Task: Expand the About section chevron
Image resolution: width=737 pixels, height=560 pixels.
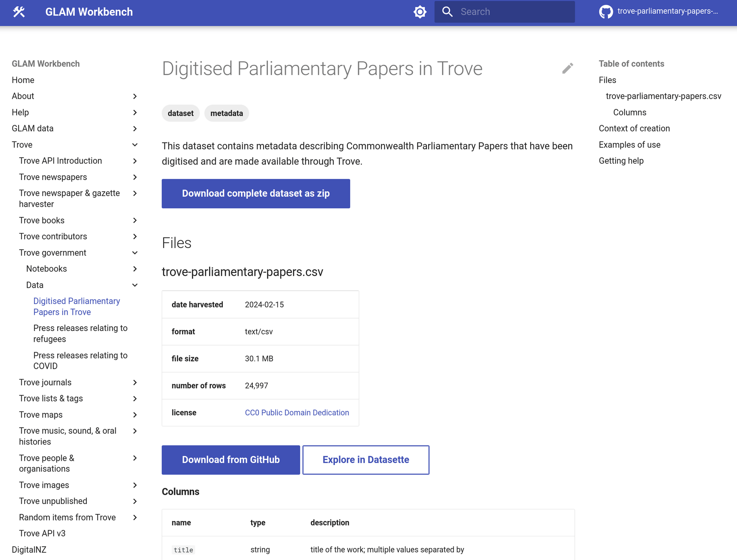Action: point(135,96)
